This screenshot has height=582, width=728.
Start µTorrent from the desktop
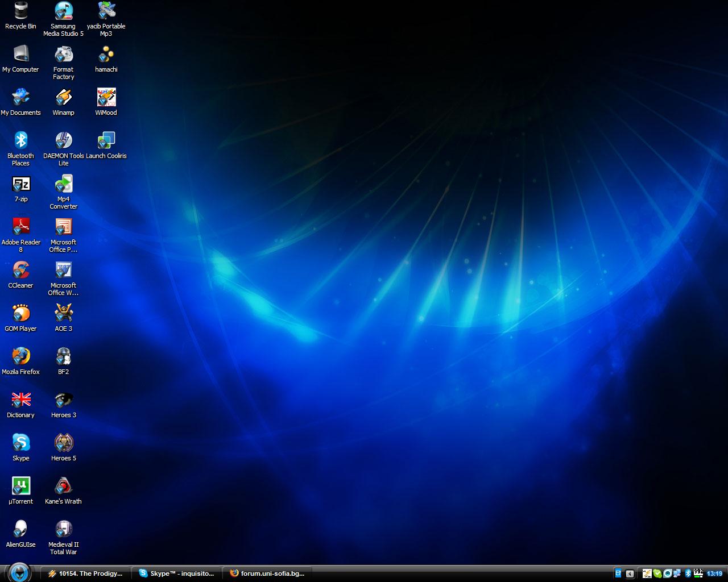[20, 487]
